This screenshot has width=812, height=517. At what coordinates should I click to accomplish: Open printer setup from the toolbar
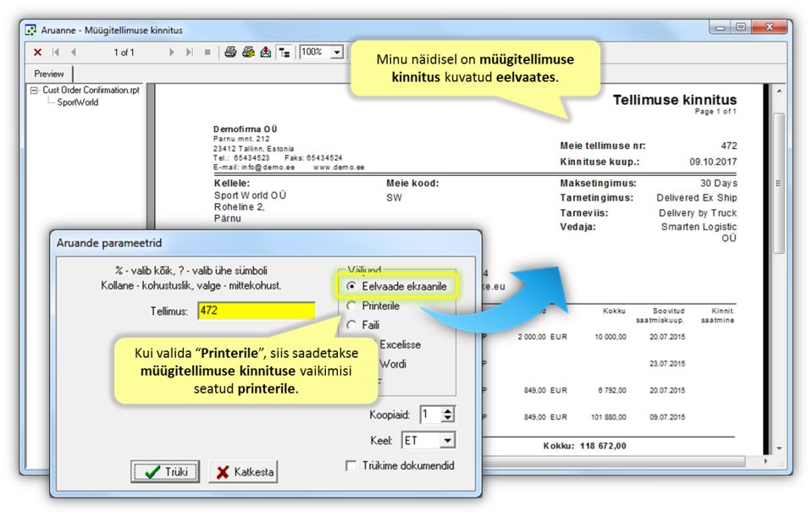(249, 52)
